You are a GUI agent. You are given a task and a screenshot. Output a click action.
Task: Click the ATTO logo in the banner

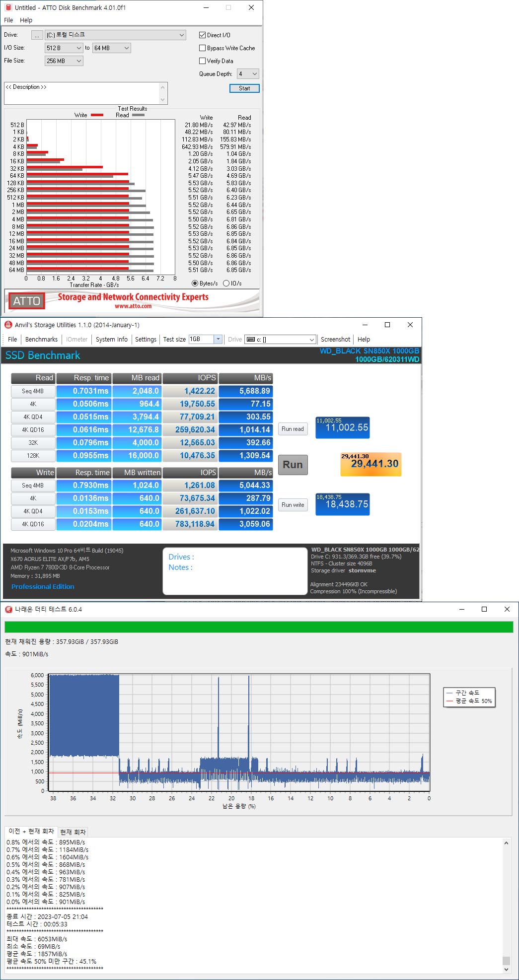[26, 301]
